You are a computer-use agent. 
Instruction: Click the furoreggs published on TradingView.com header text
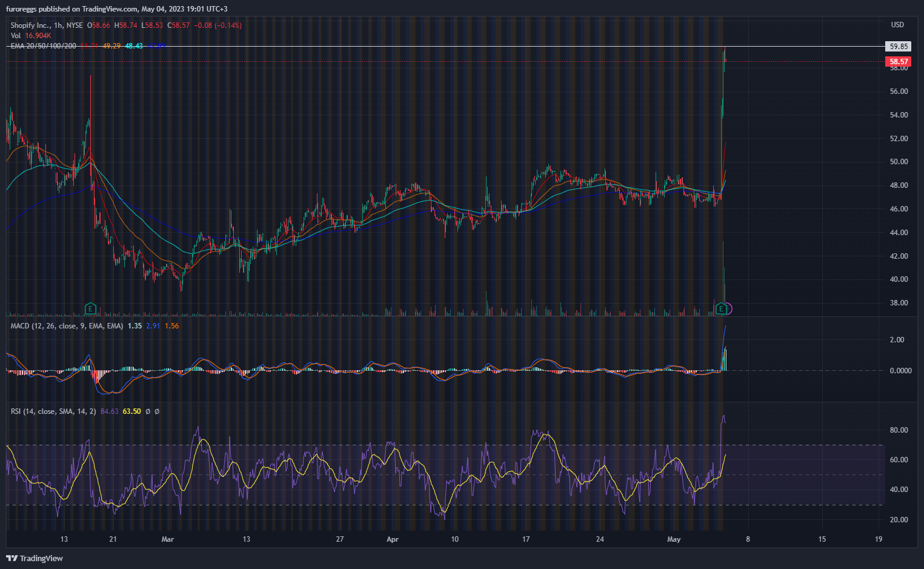click(116, 9)
